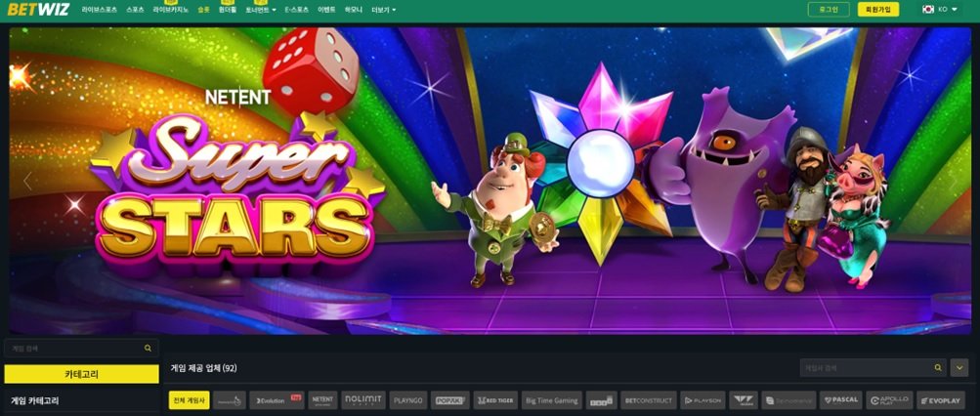Open the 이벤트 menu item
Screen dimensions: 980x416
tap(326, 10)
